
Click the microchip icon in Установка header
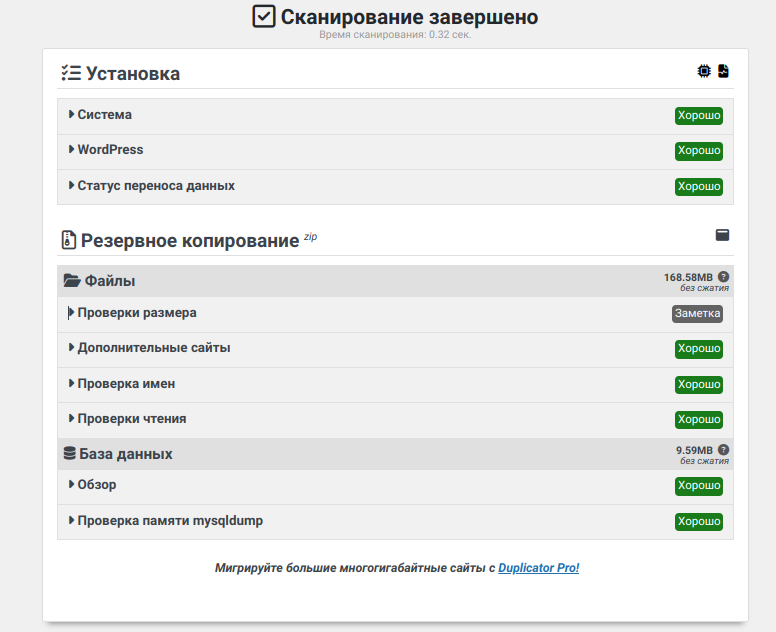click(704, 71)
